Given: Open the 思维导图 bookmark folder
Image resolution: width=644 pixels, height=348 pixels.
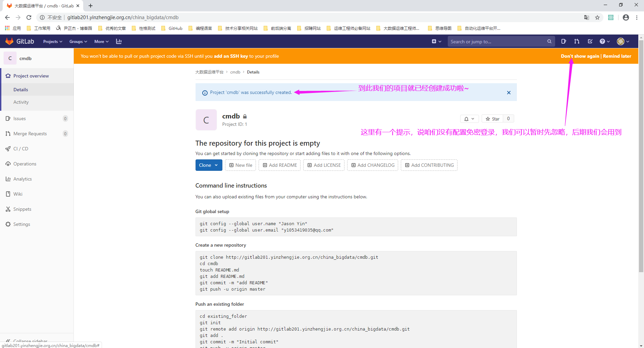Looking at the screenshot, I should click(x=440, y=28).
